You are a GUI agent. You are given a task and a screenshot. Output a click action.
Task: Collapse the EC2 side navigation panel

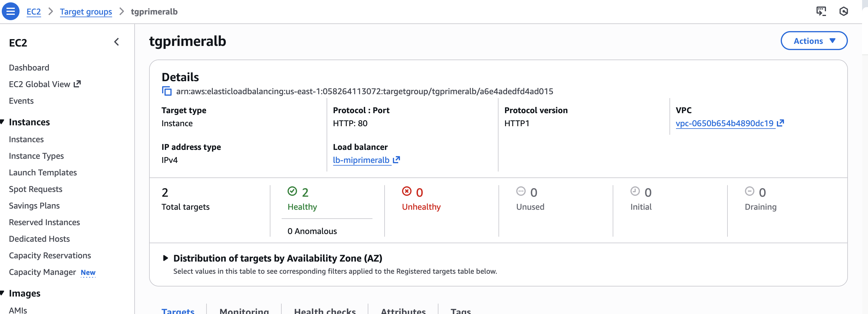pyautogui.click(x=117, y=42)
